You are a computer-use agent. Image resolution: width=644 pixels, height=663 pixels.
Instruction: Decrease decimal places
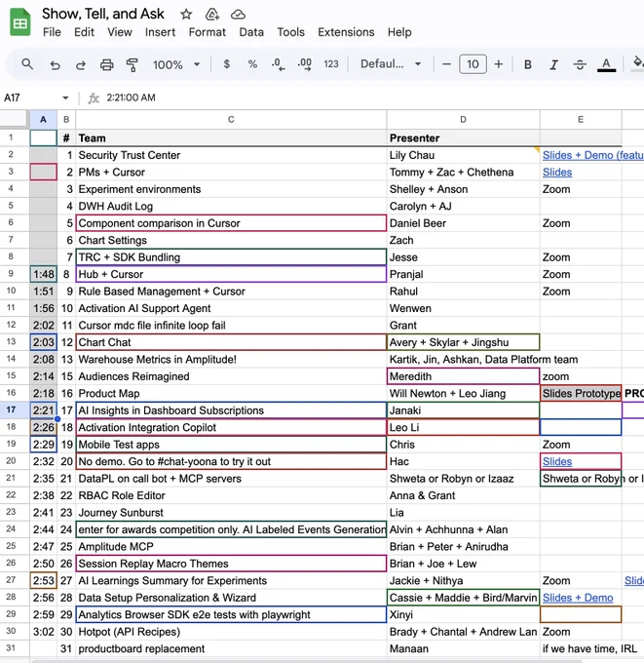(278, 64)
